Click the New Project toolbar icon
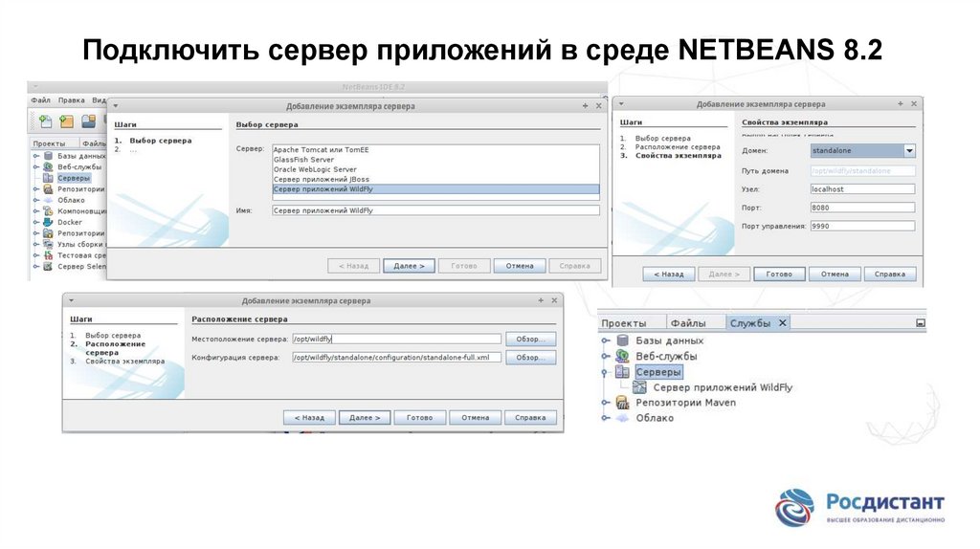The height and width of the screenshot is (549, 980). point(66,121)
